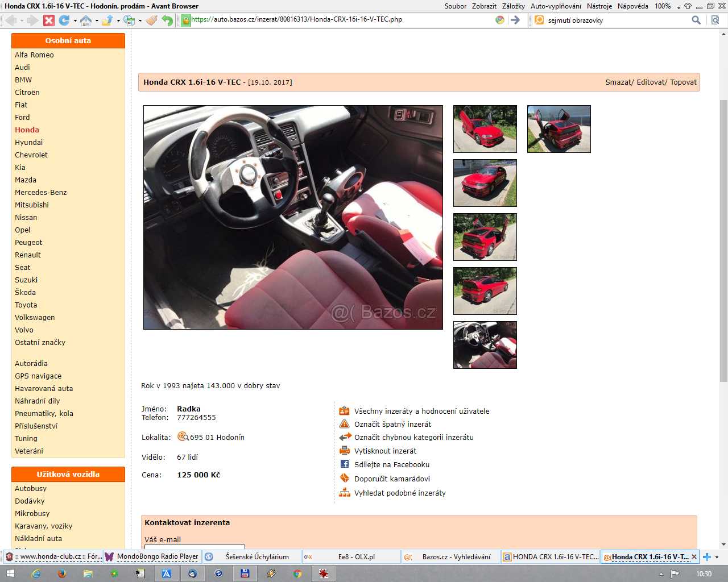Viewport: 728px width, 582px height.
Task: Click the magnifier search icon
Action: point(696,20)
